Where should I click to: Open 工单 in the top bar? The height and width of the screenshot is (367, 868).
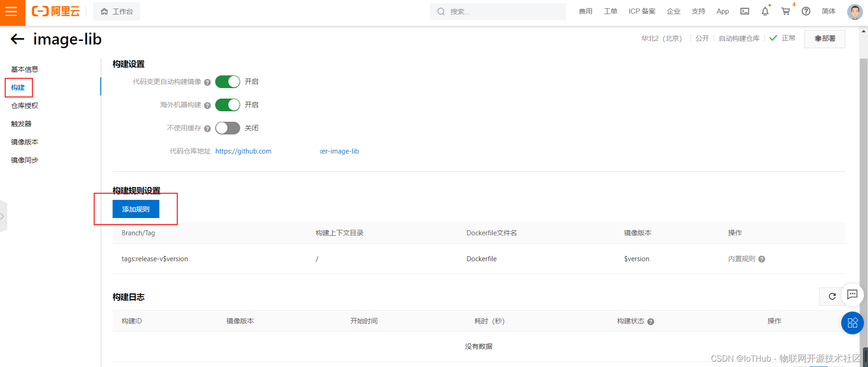pos(611,11)
